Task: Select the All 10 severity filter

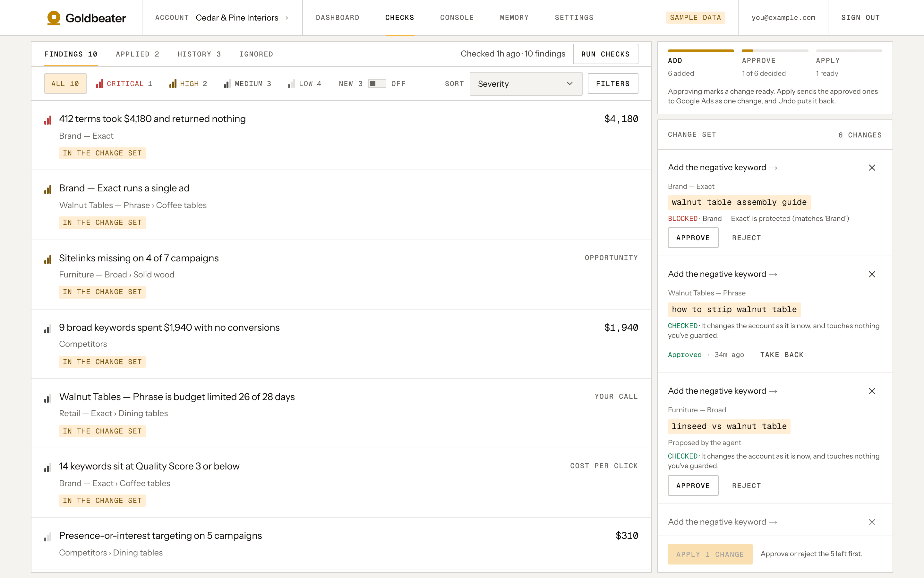Action: 65,83
